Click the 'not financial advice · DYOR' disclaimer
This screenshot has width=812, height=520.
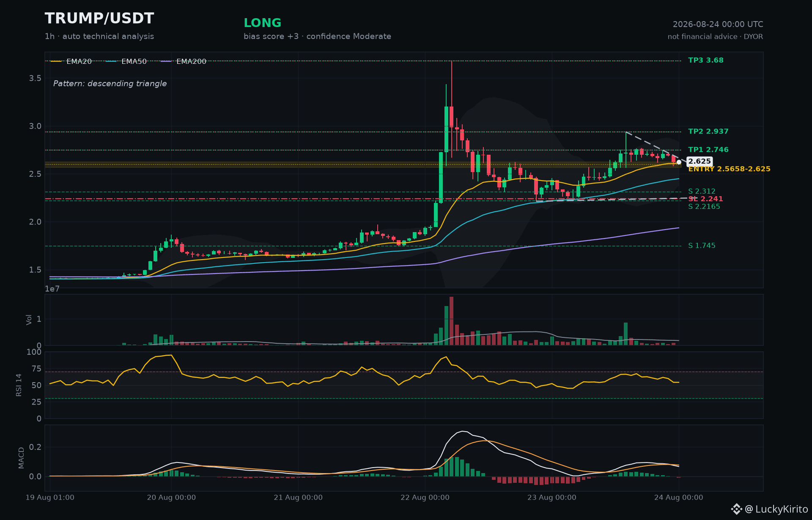[x=716, y=37]
